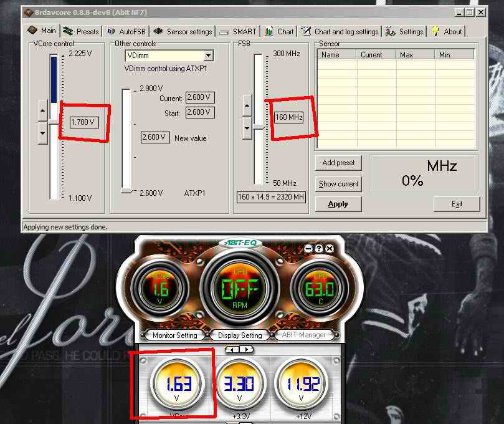Click the VCore slider thumb
This screenshot has width=504, height=424.
click(x=54, y=122)
